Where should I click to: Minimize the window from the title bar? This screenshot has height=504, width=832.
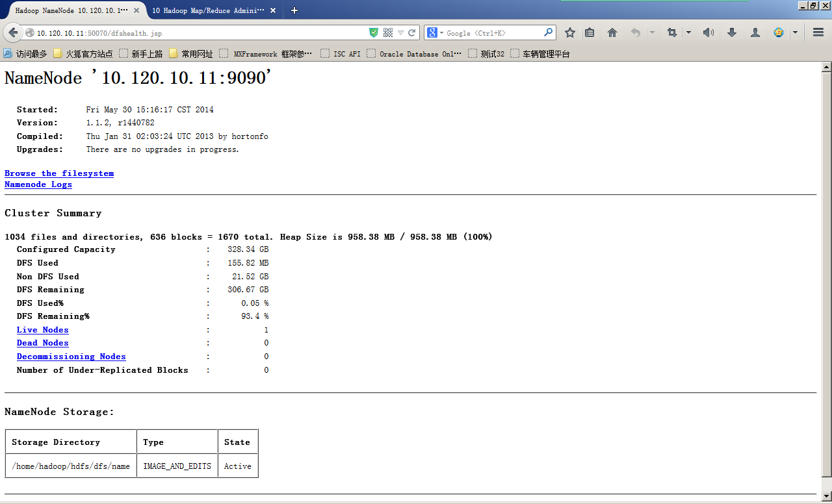pos(802,5)
